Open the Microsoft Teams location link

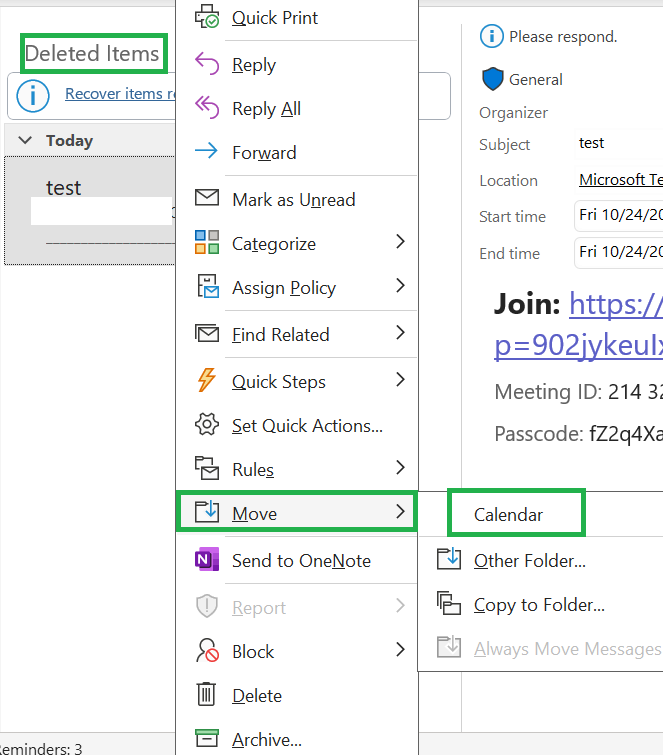tap(621, 180)
